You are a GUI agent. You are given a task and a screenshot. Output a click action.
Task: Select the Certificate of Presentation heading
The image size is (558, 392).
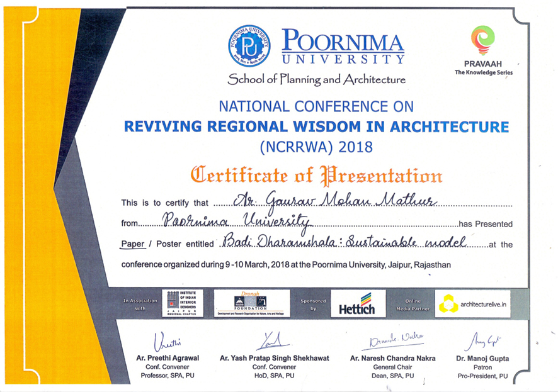coord(316,174)
